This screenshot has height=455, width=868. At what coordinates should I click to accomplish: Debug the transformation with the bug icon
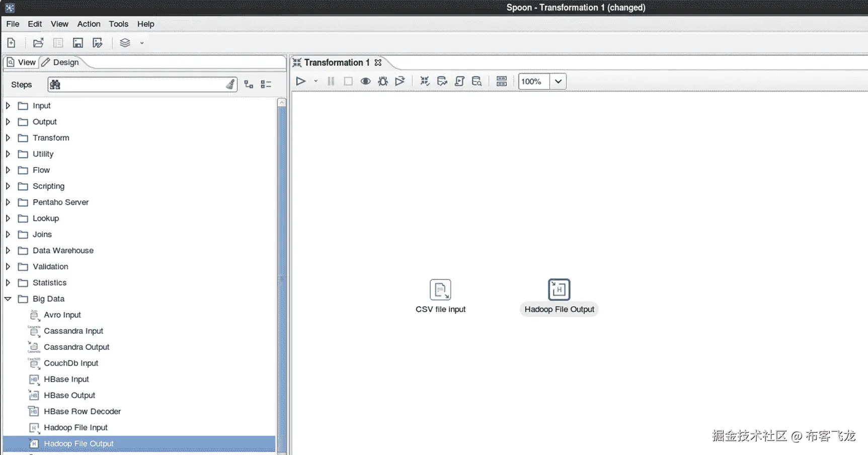(383, 81)
